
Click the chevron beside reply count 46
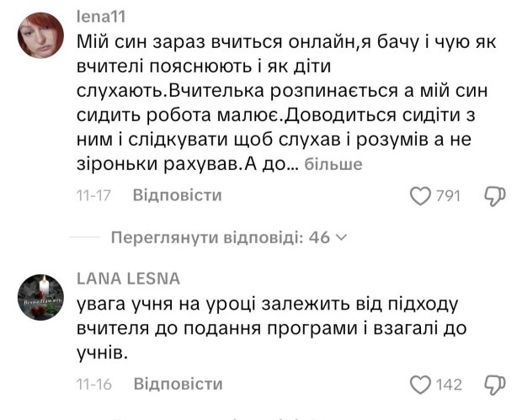click(x=341, y=237)
